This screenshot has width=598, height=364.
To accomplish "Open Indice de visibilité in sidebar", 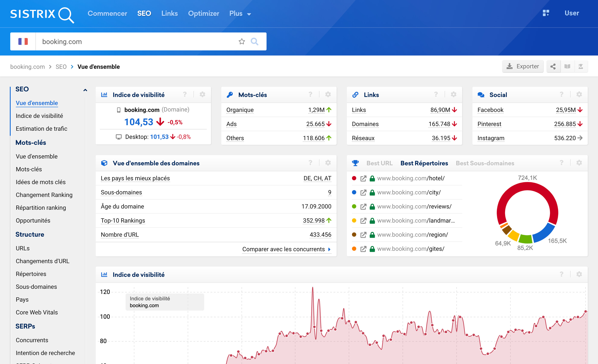I will [x=39, y=116].
